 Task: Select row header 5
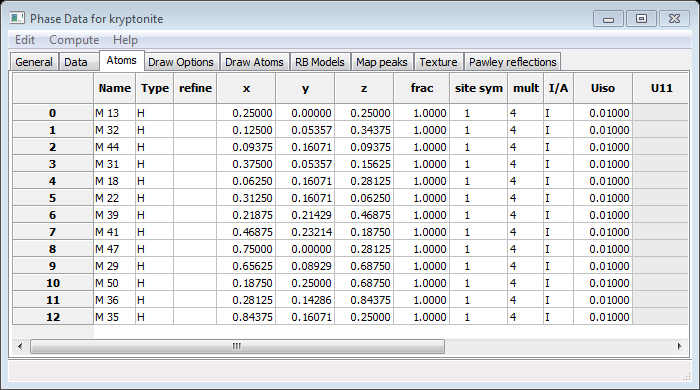click(x=53, y=198)
